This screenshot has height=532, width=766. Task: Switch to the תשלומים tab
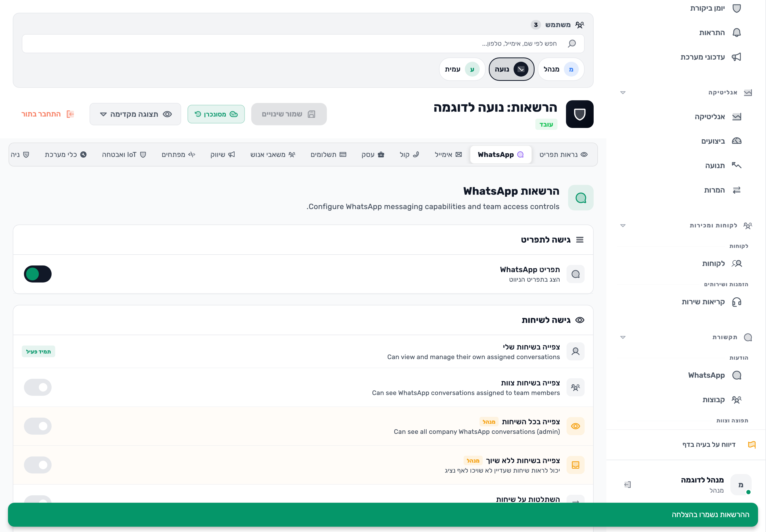point(328,155)
